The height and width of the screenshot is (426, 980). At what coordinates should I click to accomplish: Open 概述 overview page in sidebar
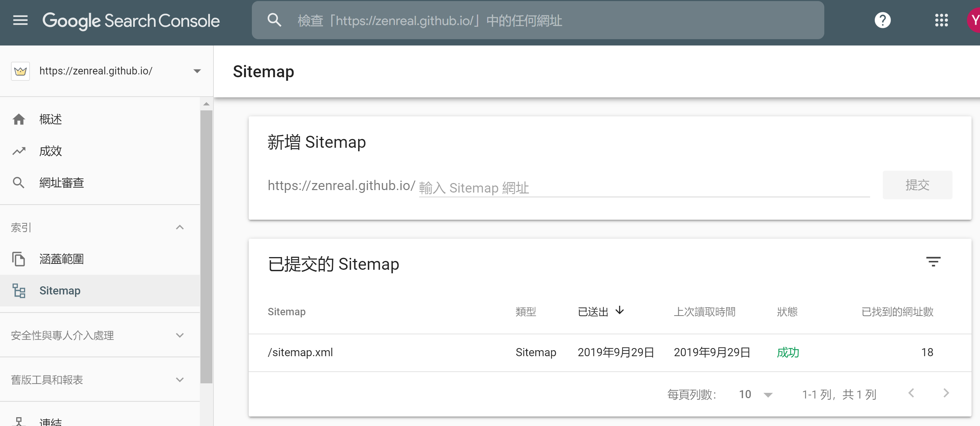(x=50, y=119)
